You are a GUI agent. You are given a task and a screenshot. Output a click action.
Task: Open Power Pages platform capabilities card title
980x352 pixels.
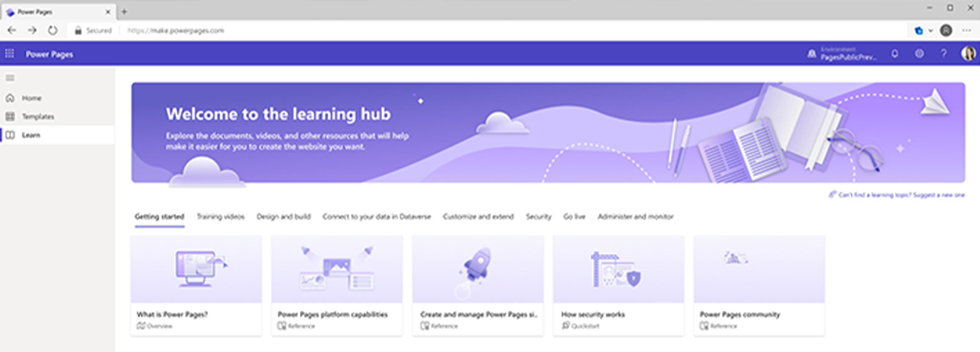click(333, 314)
